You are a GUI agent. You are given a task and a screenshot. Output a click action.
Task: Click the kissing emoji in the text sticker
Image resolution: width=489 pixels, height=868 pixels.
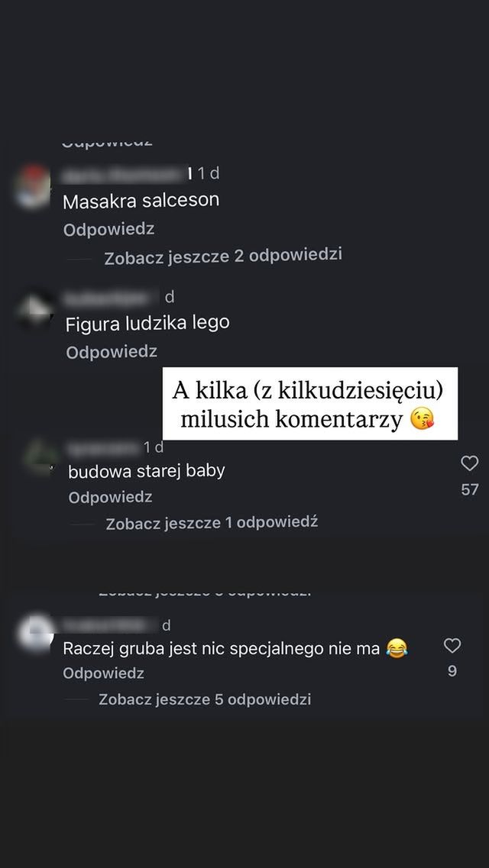click(423, 420)
